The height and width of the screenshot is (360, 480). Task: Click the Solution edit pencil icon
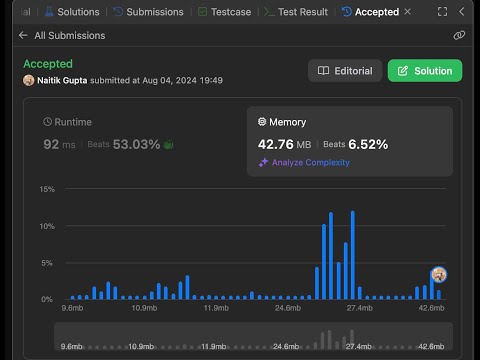pos(403,71)
